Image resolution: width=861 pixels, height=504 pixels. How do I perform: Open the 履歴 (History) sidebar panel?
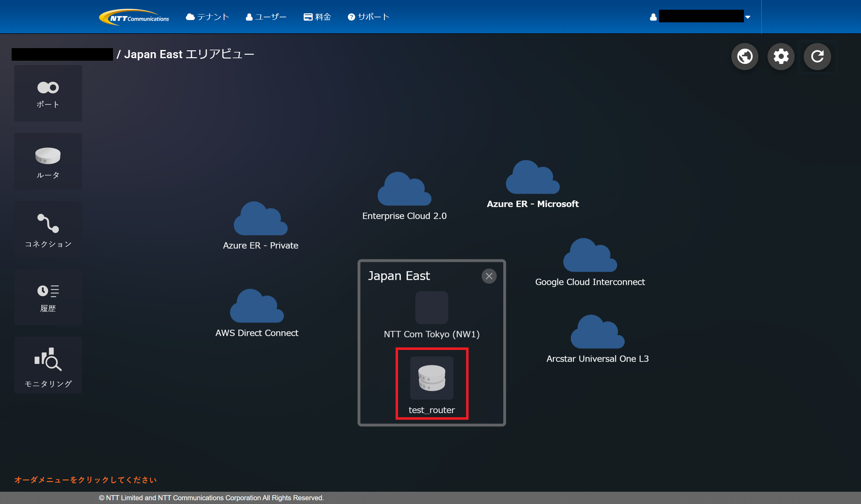point(48,297)
